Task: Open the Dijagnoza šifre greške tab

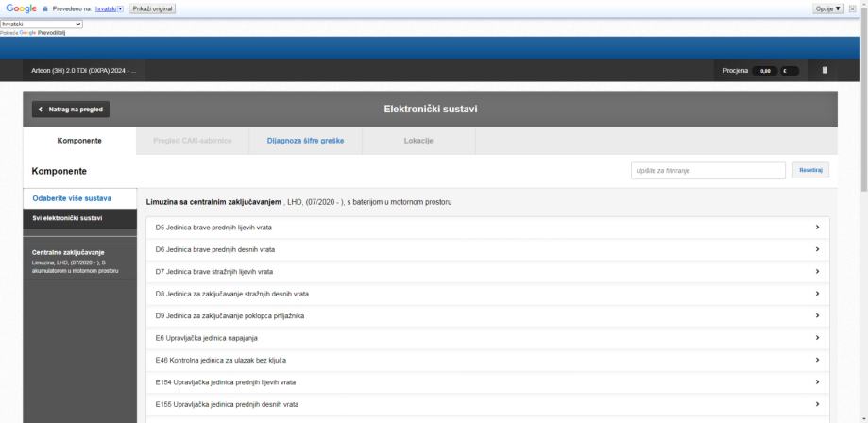Action: (x=306, y=141)
